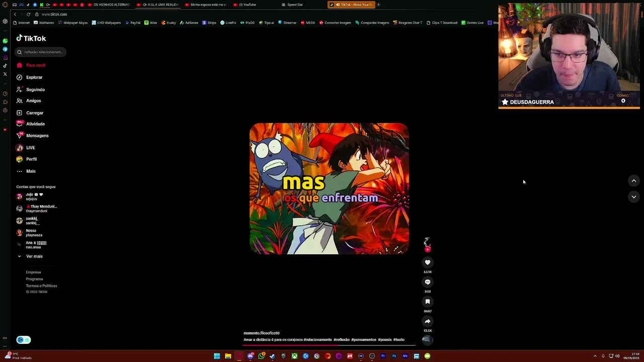The width and height of the screenshot is (644, 362).
Task: Expand followed accounts with Ver mais
Action: tap(30, 256)
